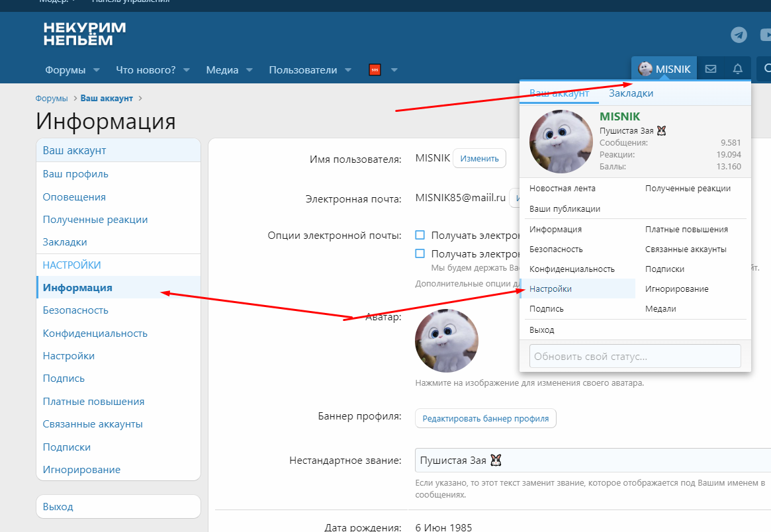This screenshot has height=532, width=771.
Task: Expand the Форумы dropdown arrow
Action: click(97, 70)
